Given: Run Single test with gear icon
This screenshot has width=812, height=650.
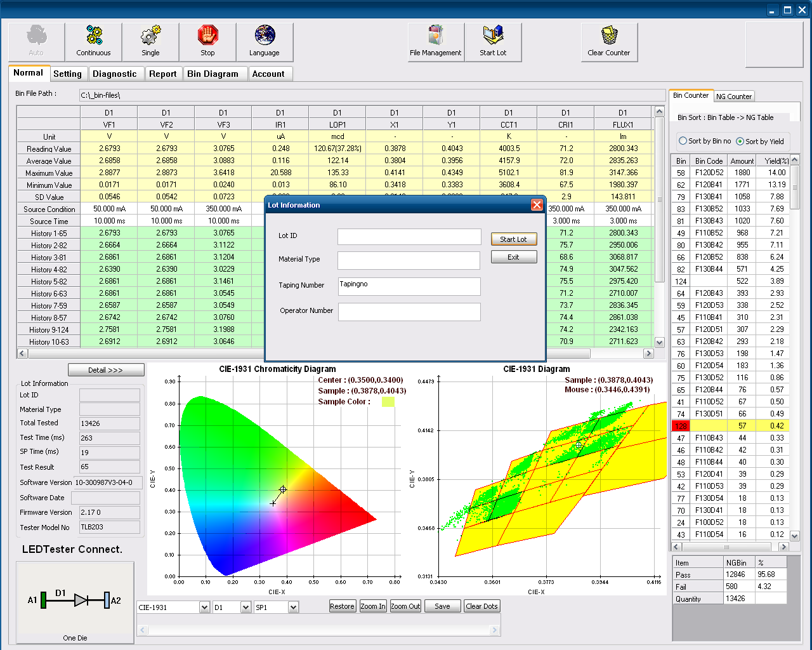Looking at the screenshot, I should point(150,42).
